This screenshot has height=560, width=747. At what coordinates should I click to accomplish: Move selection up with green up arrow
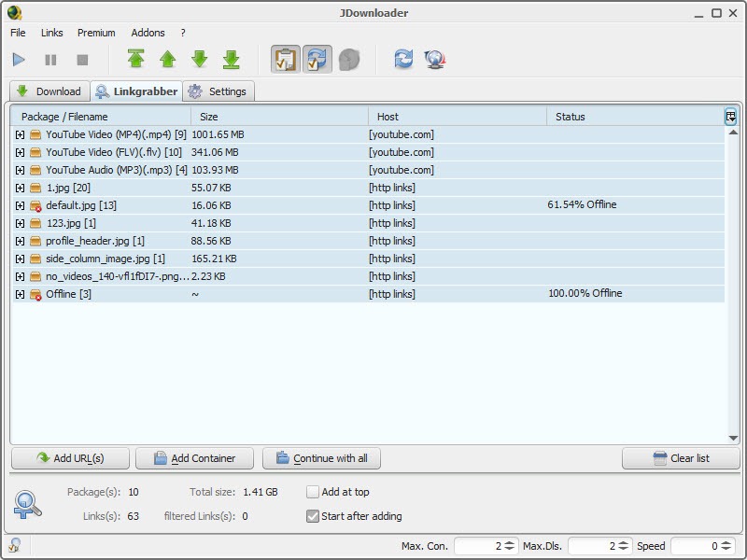(168, 59)
